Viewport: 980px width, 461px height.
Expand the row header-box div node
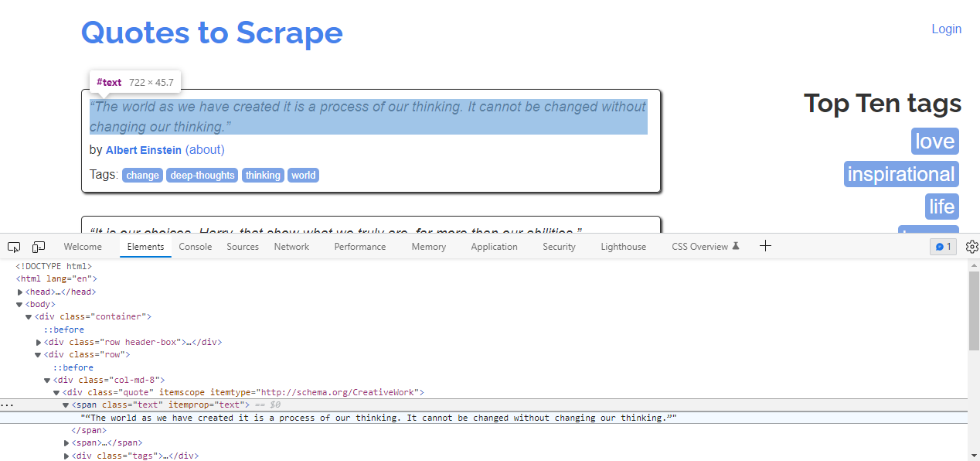(39, 342)
